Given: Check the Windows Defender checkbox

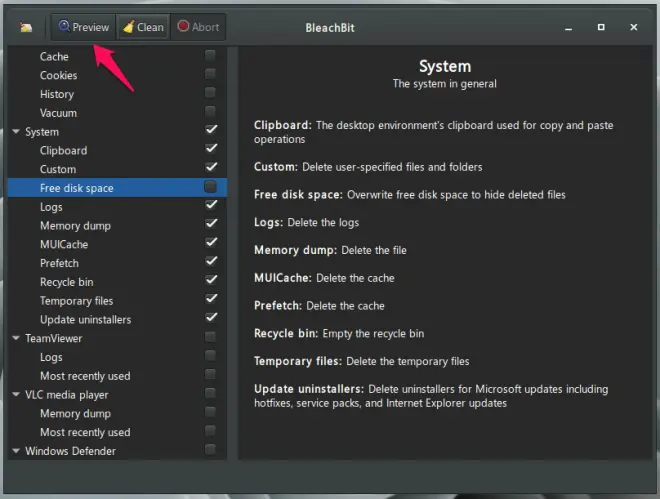Looking at the screenshot, I should pos(210,449).
